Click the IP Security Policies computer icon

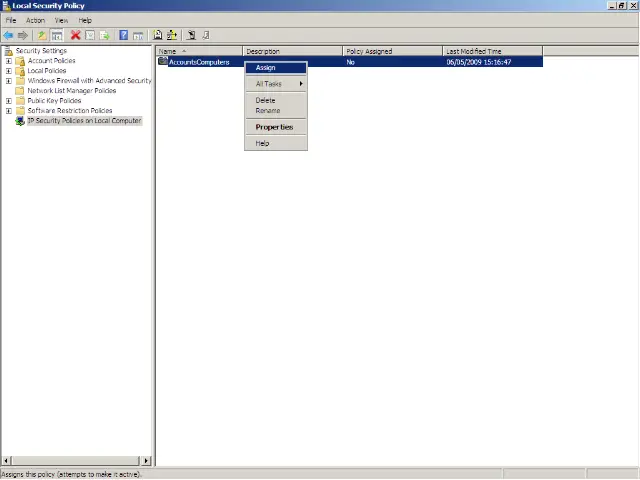coord(20,121)
